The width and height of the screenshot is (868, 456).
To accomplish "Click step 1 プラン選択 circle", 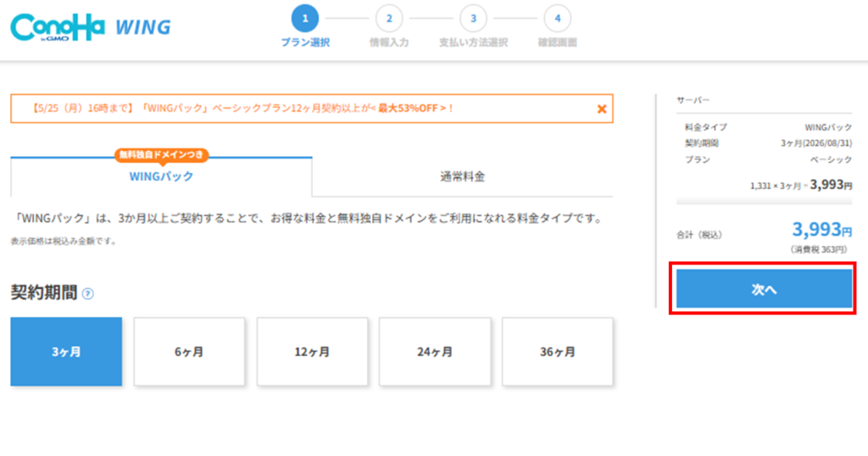I will tap(305, 19).
